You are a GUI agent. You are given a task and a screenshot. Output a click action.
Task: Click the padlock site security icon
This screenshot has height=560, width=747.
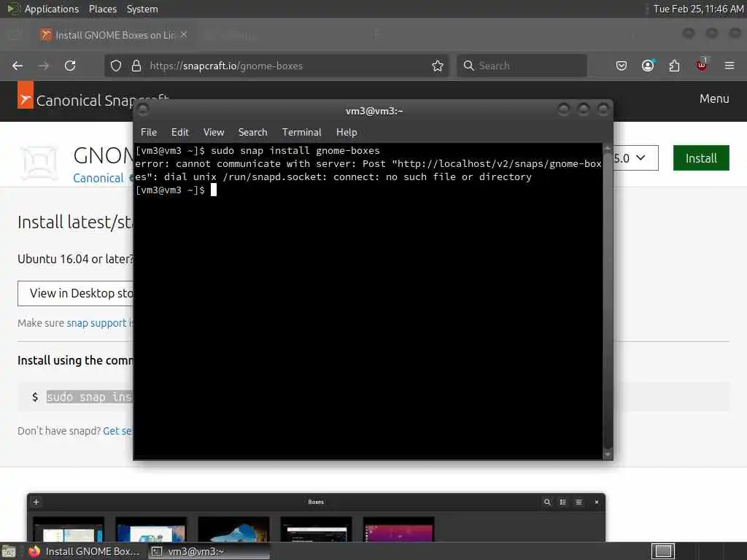[x=136, y=66]
